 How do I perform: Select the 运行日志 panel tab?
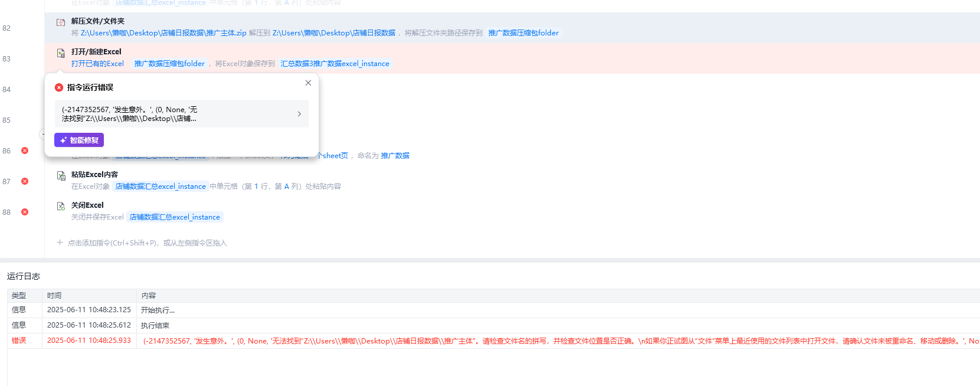click(24, 276)
